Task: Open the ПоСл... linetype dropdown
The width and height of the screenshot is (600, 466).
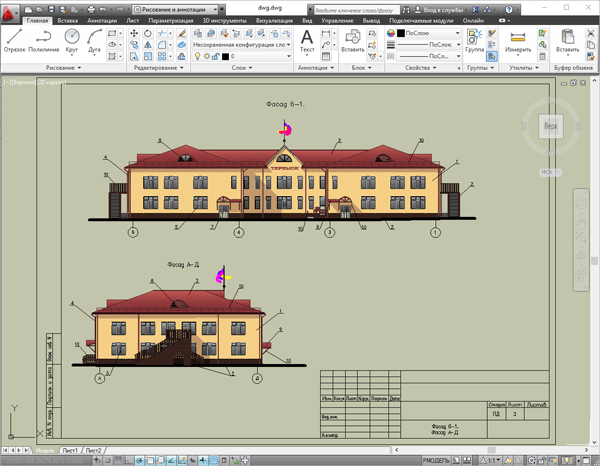Action: [429, 57]
